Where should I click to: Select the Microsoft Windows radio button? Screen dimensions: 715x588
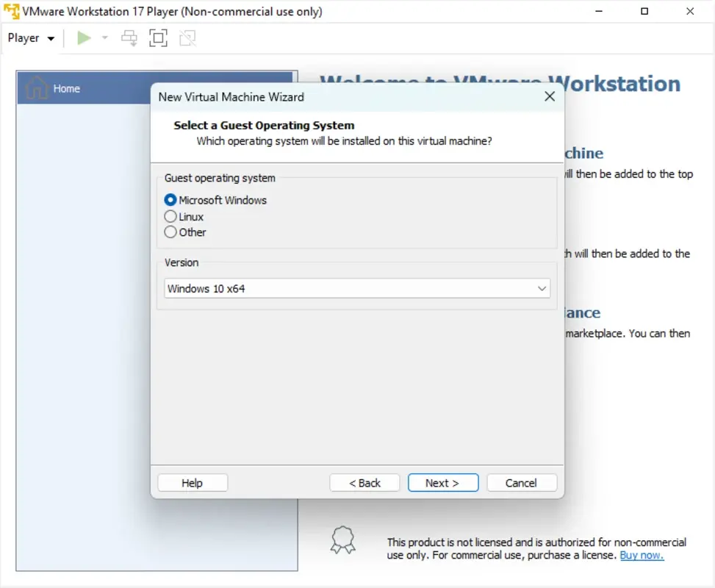(x=170, y=200)
